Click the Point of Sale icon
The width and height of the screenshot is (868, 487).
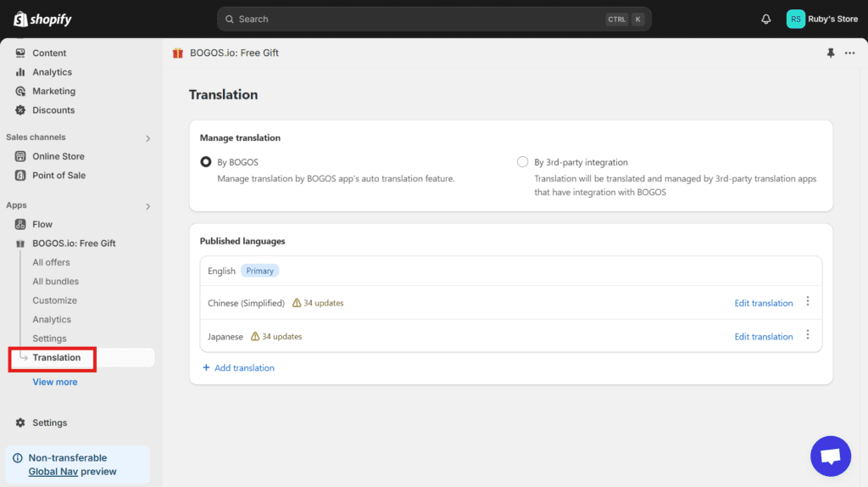pyautogui.click(x=21, y=176)
